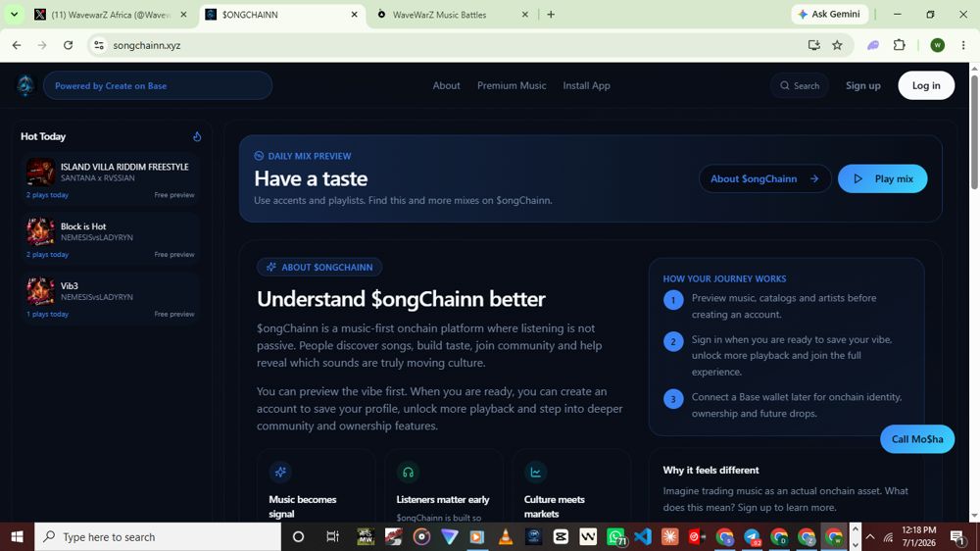Click the Block is Hot song title

click(83, 226)
